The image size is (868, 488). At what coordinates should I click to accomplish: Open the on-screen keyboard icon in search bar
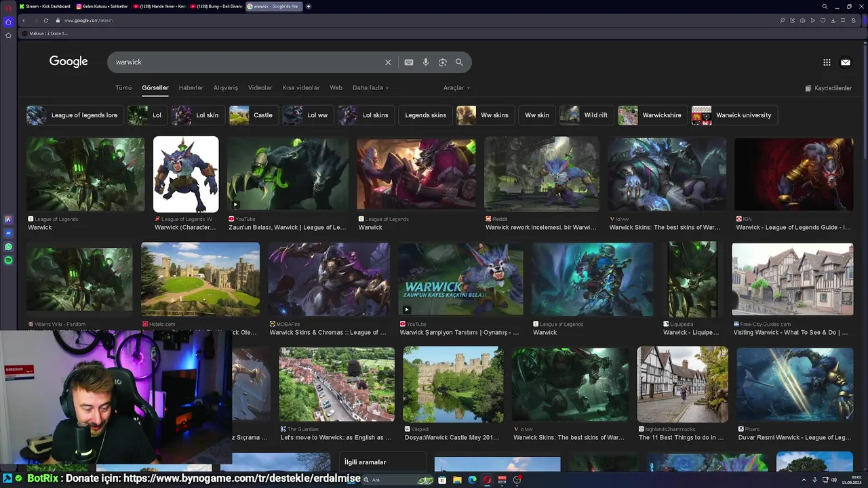coord(409,62)
